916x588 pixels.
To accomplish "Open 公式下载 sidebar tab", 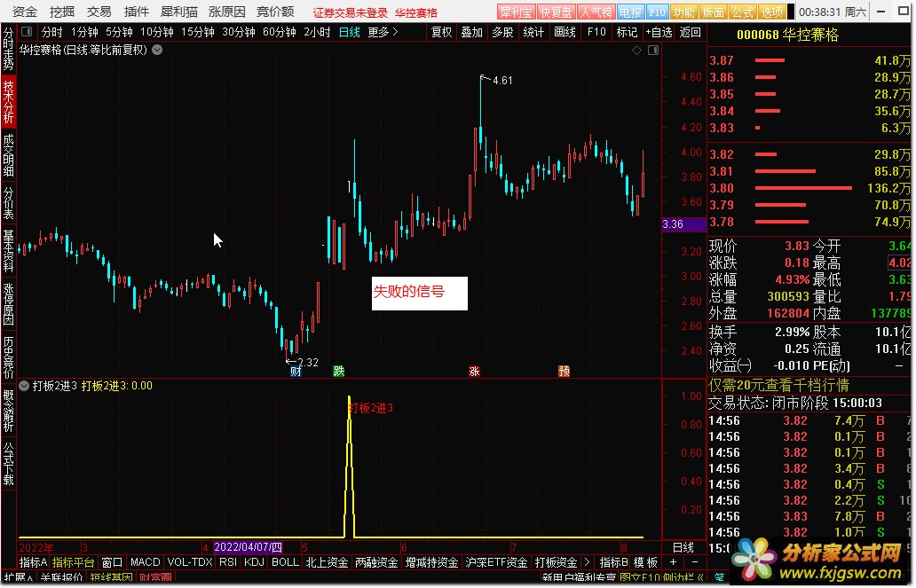I will point(8,464).
